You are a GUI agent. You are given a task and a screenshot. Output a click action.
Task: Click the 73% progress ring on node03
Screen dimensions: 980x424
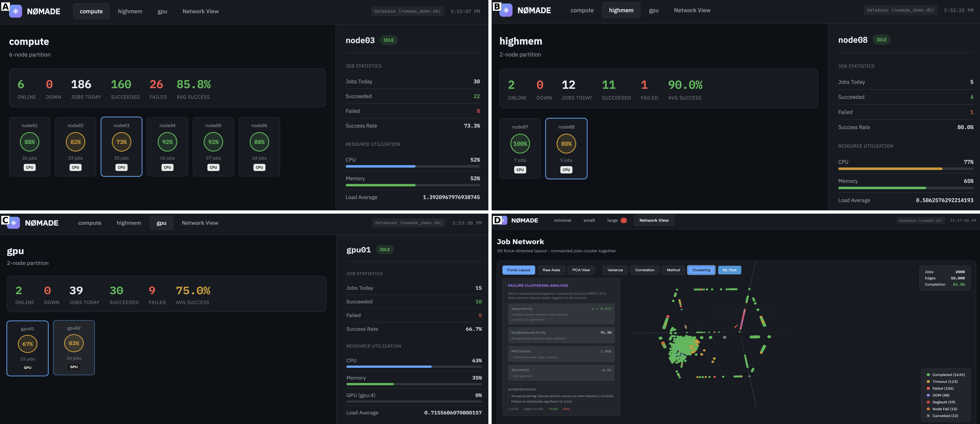click(121, 142)
